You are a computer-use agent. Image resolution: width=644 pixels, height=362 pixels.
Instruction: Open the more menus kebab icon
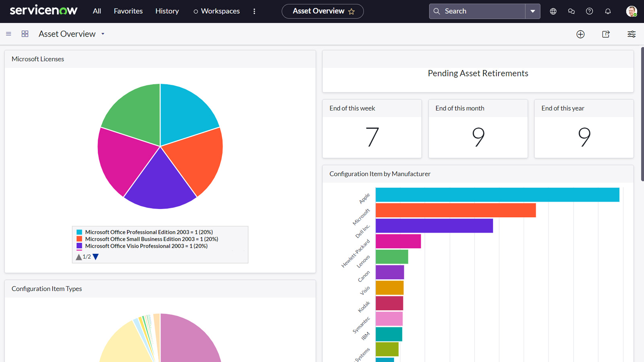point(254,11)
